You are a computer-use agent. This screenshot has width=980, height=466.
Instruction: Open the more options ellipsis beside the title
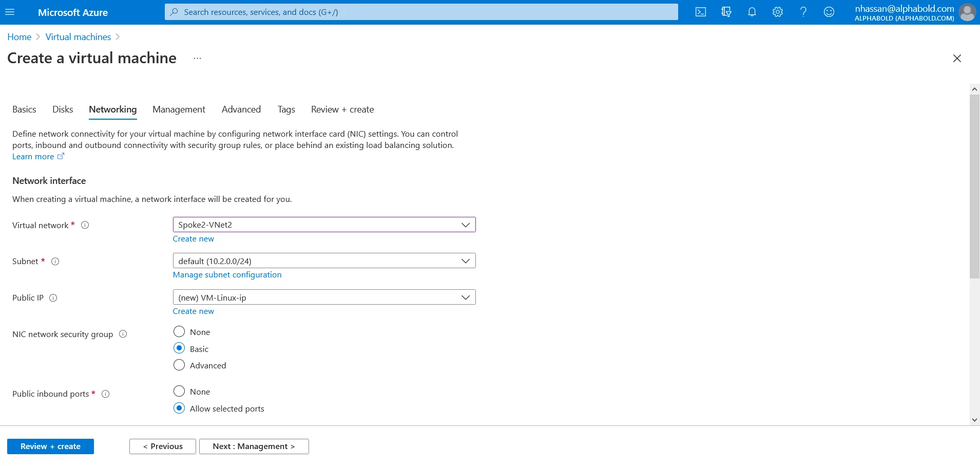pyautogui.click(x=197, y=59)
